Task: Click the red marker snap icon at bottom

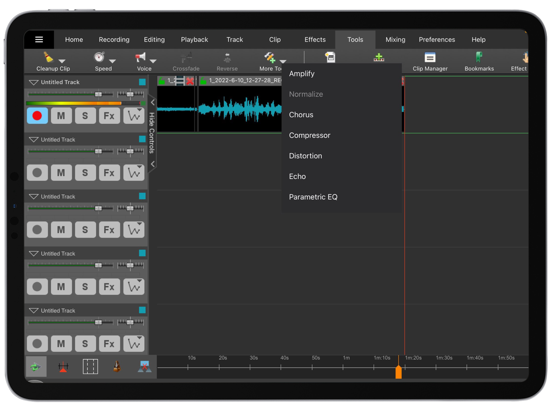Action: tap(63, 367)
